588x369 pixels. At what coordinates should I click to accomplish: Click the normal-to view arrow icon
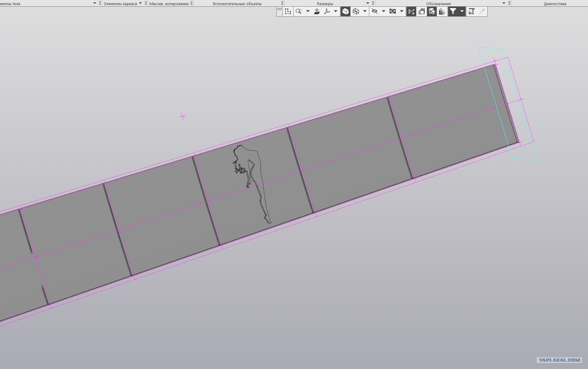coord(317,11)
